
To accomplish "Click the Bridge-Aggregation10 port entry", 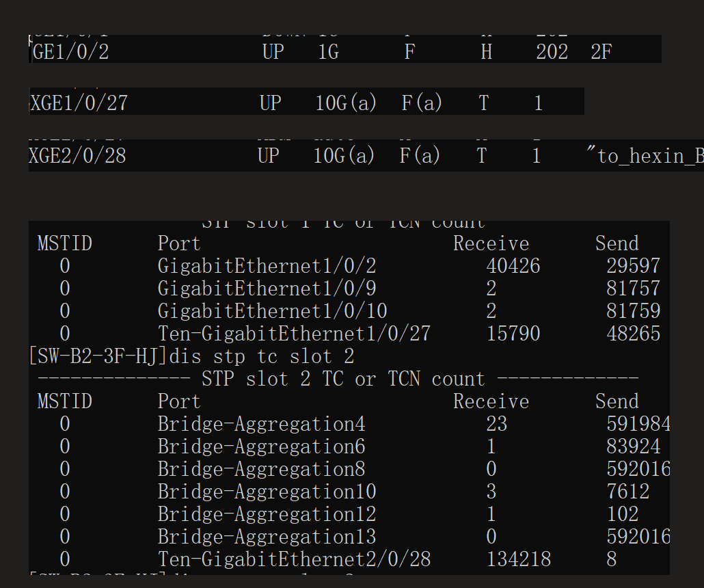I will (x=267, y=492).
